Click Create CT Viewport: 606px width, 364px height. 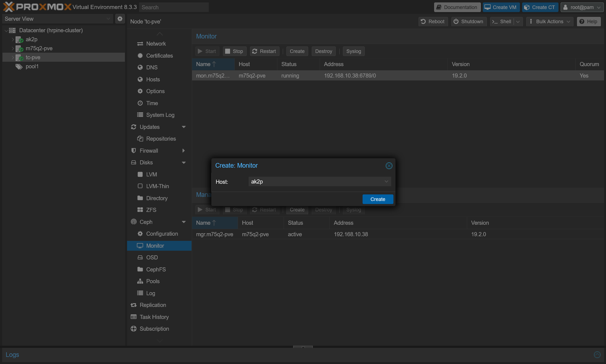pyautogui.click(x=540, y=7)
